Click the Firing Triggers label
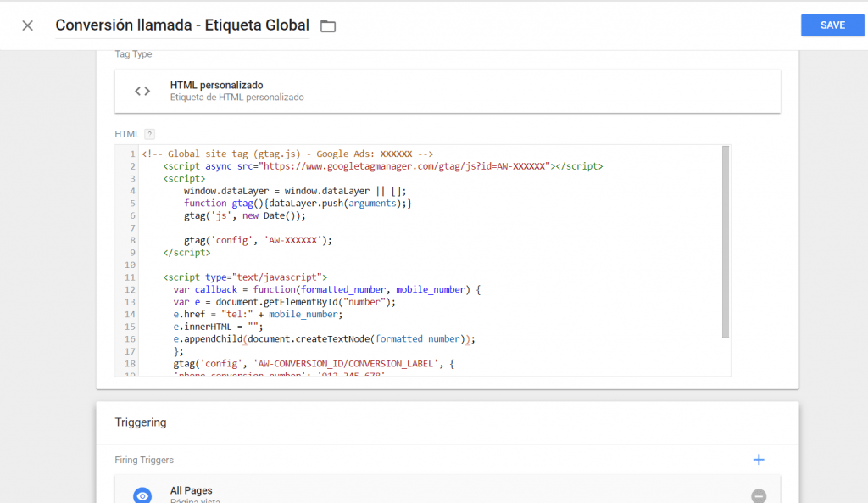 click(x=144, y=460)
